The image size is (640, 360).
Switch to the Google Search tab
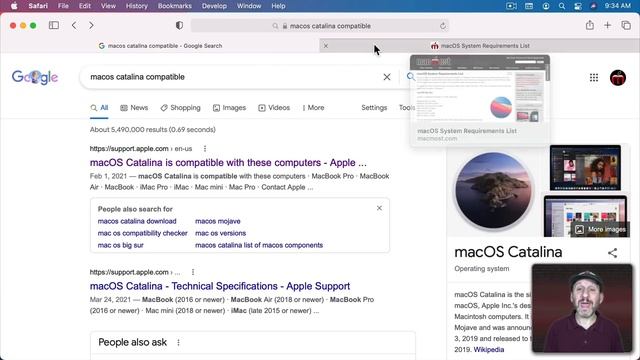[x=160, y=46]
